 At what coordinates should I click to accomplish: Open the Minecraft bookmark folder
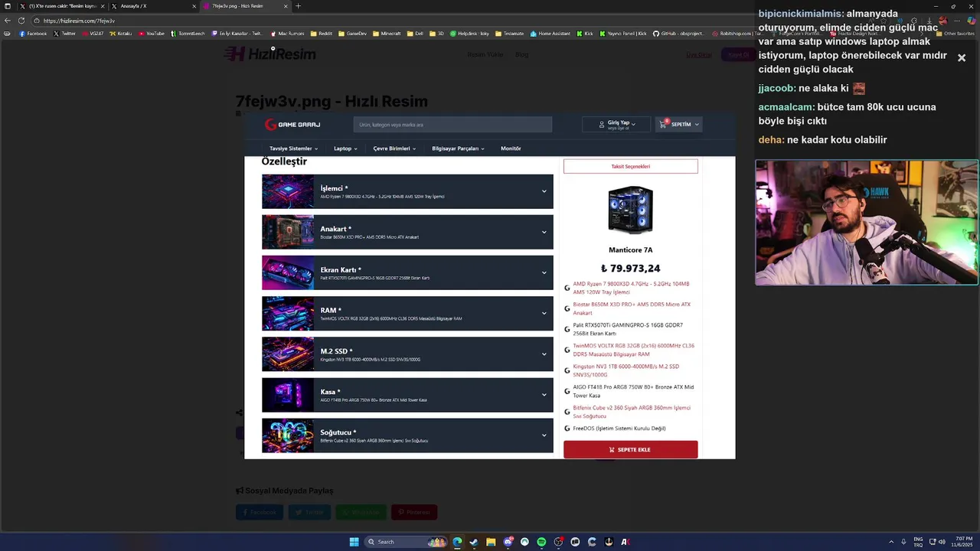[387, 34]
